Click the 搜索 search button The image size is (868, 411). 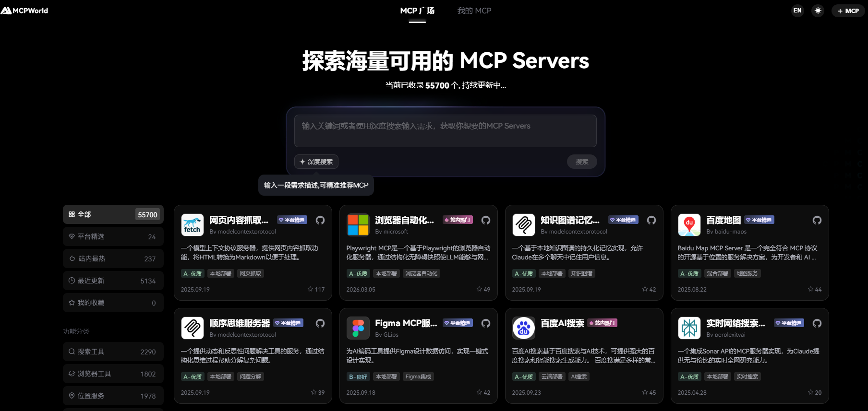[x=582, y=162]
